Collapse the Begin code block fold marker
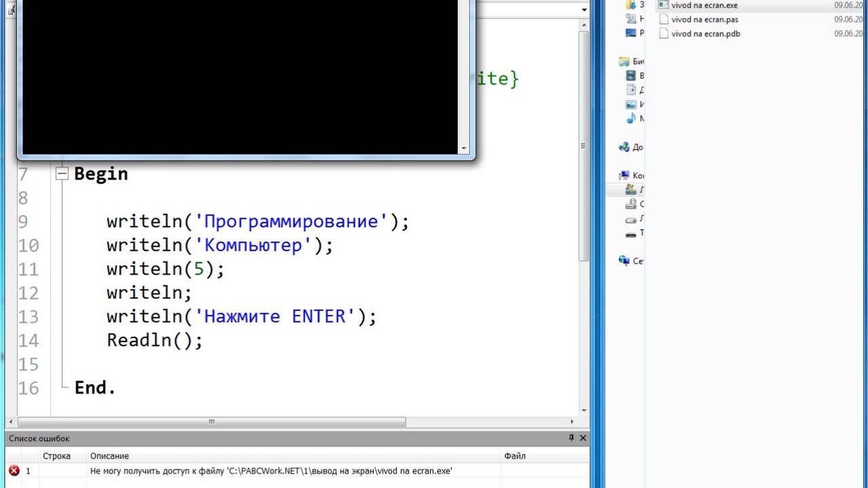This screenshot has height=488, width=868. (x=62, y=174)
